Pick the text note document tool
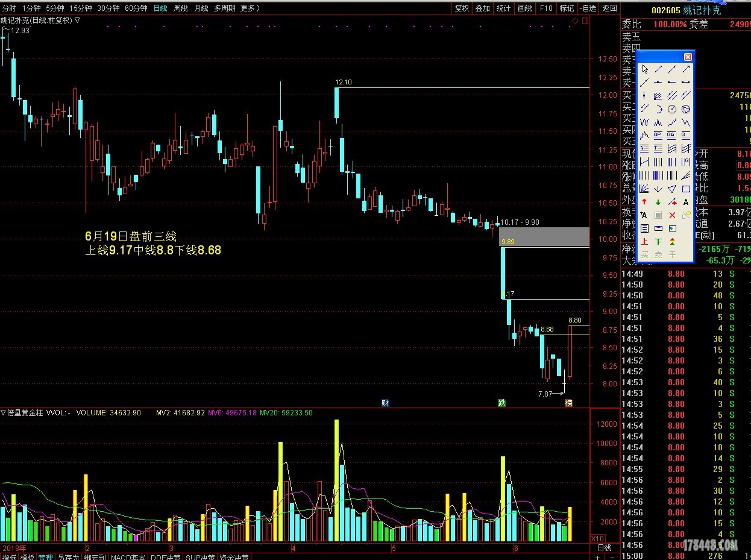The image size is (751, 560). pos(645,228)
